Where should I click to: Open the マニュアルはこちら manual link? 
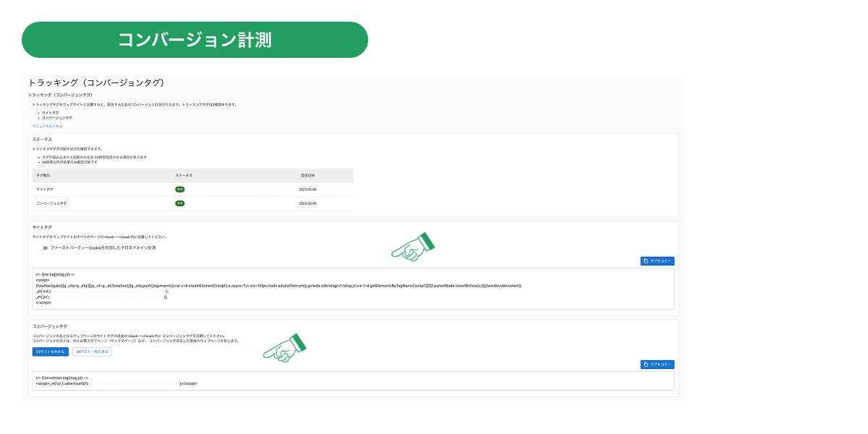tap(48, 126)
